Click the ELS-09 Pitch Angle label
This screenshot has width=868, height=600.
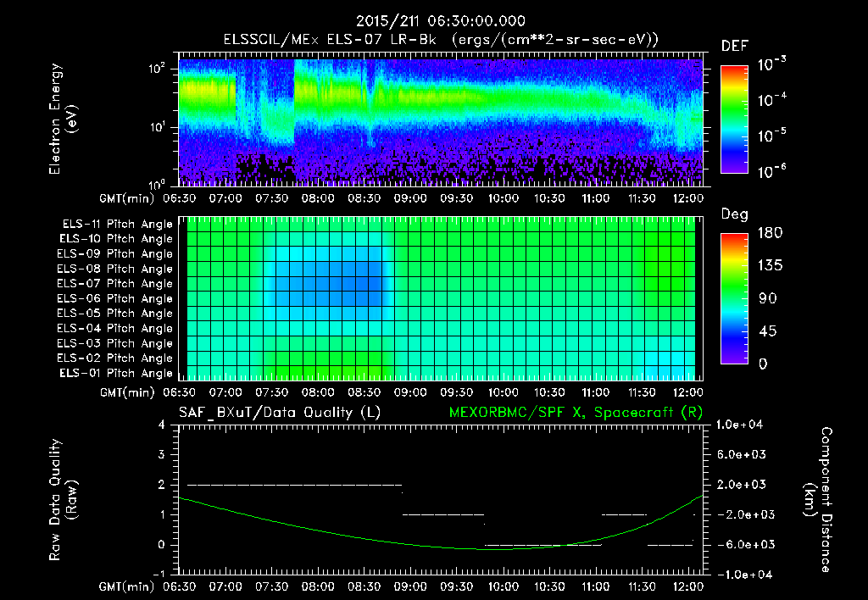(x=115, y=254)
